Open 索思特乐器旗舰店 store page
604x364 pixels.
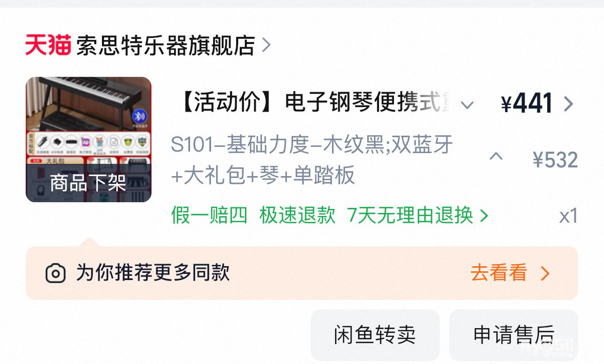tap(165, 46)
